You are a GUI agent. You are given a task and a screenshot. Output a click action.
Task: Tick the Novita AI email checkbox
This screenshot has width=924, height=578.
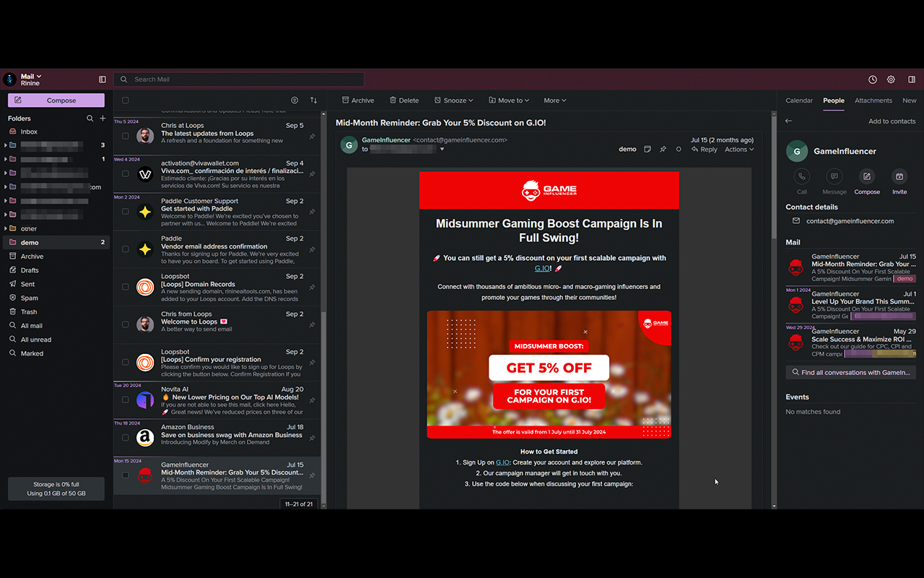coord(125,400)
